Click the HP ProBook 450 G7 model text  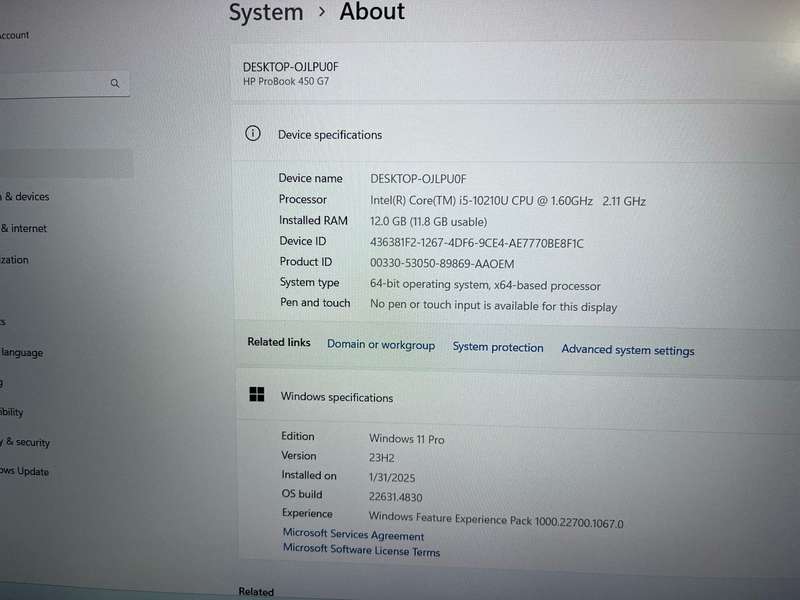pos(286,81)
